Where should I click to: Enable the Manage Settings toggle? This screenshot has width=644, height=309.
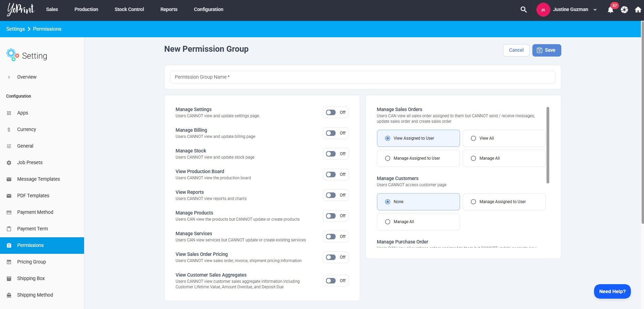coord(331,112)
